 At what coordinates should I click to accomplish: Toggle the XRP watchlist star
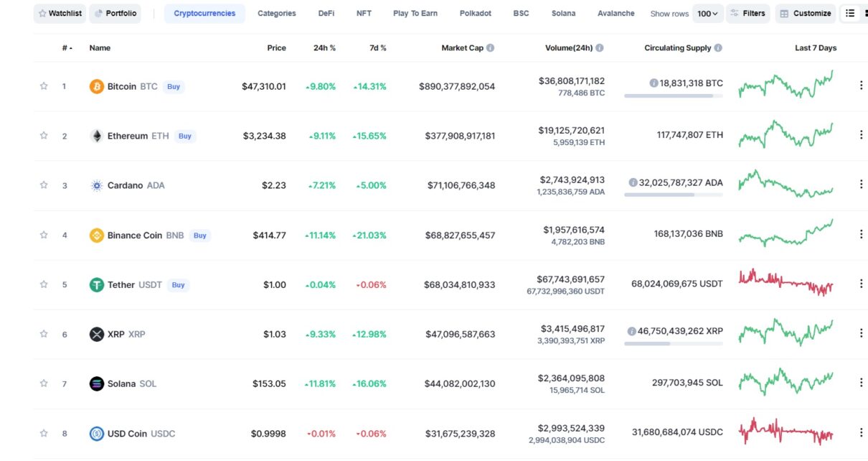click(x=44, y=334)
